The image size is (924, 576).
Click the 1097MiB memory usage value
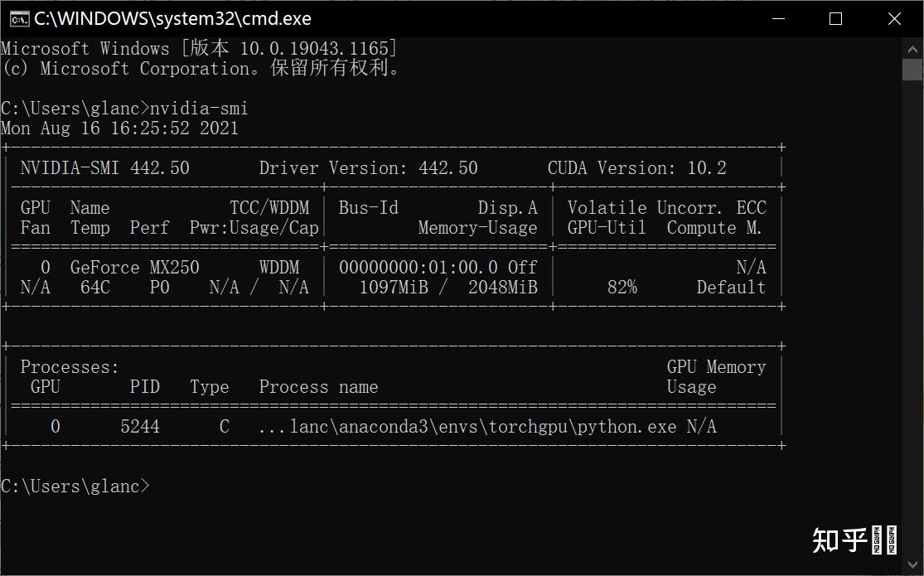point(389,288)
